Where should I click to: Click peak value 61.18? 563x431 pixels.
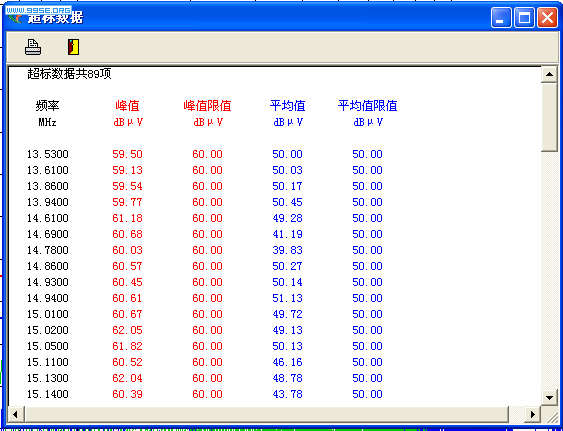[x=127, y=218]
